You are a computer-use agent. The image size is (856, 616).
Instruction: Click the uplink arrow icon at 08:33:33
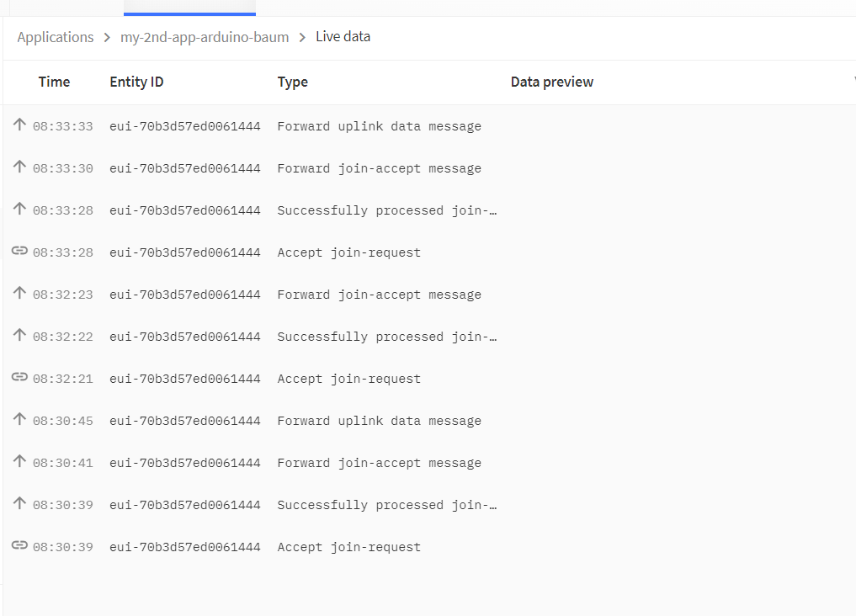coord(19,125)
